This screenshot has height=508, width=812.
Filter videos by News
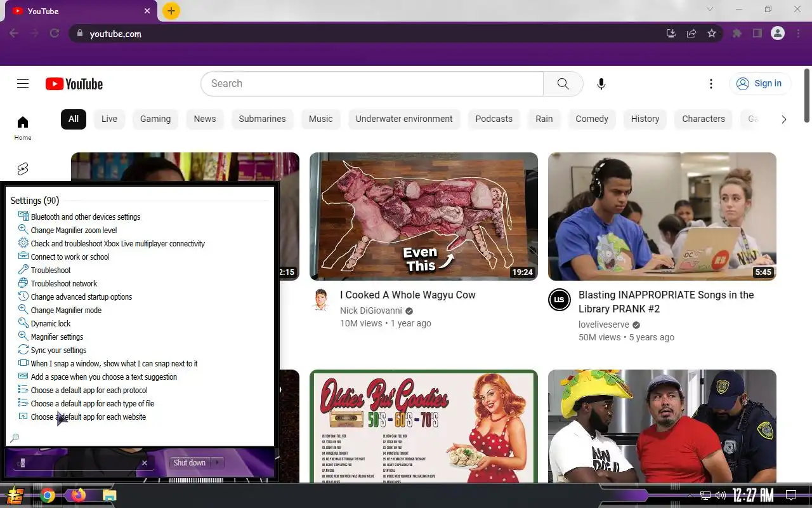[205, 119]
